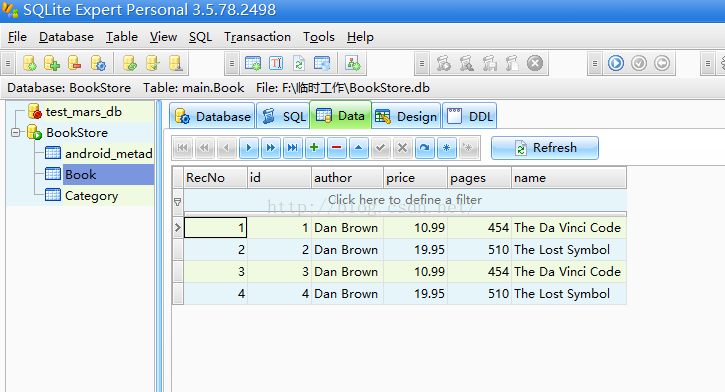725x392 pixels.
Task: Click the gray cancel X circle icon
Action: point(535,63)
